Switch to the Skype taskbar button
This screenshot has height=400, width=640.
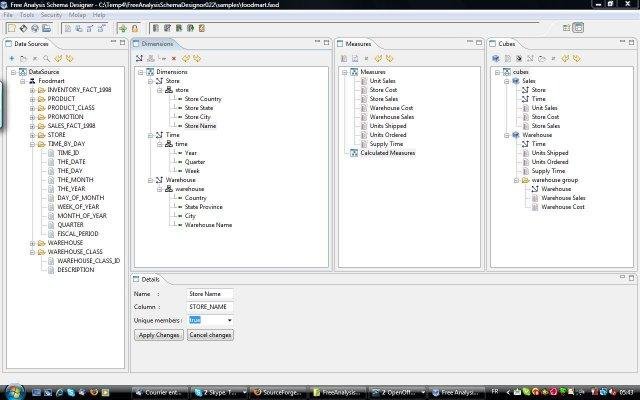[220, 392]
